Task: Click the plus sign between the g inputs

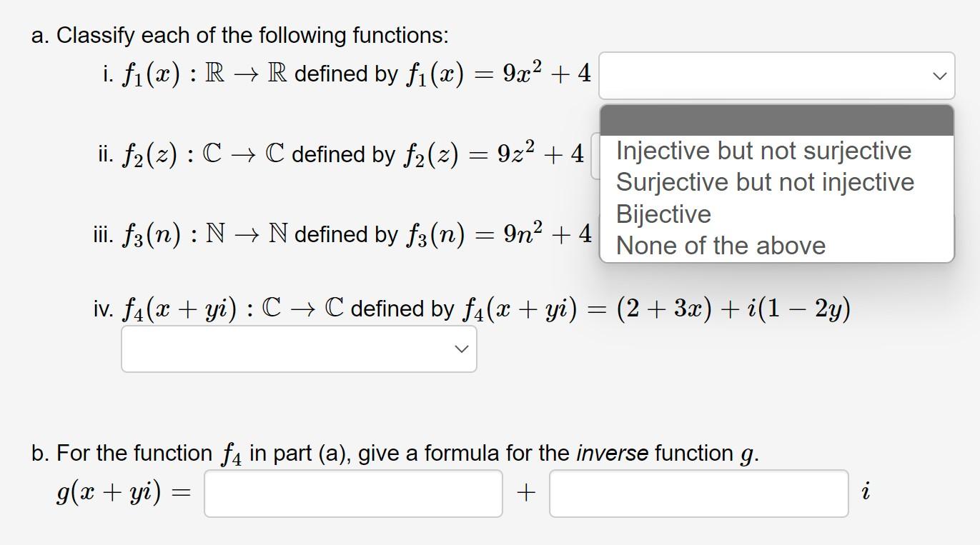Action: pos(526,491)
